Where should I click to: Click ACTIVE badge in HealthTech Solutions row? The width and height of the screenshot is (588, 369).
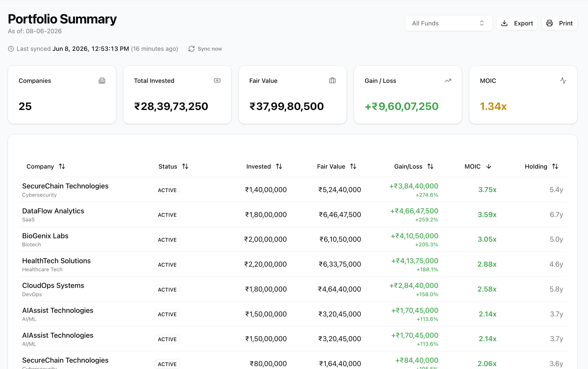click(x=167, y=265)
